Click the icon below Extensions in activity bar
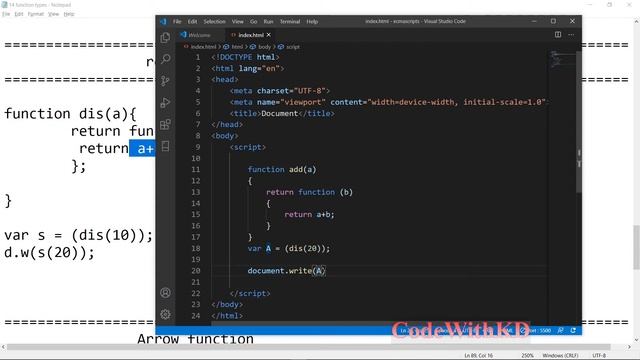 pyautogui.click(x=165, y=146)
